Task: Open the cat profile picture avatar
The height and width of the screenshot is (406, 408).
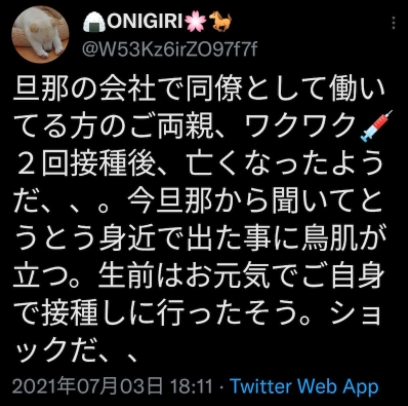Action: click(40, 34)
